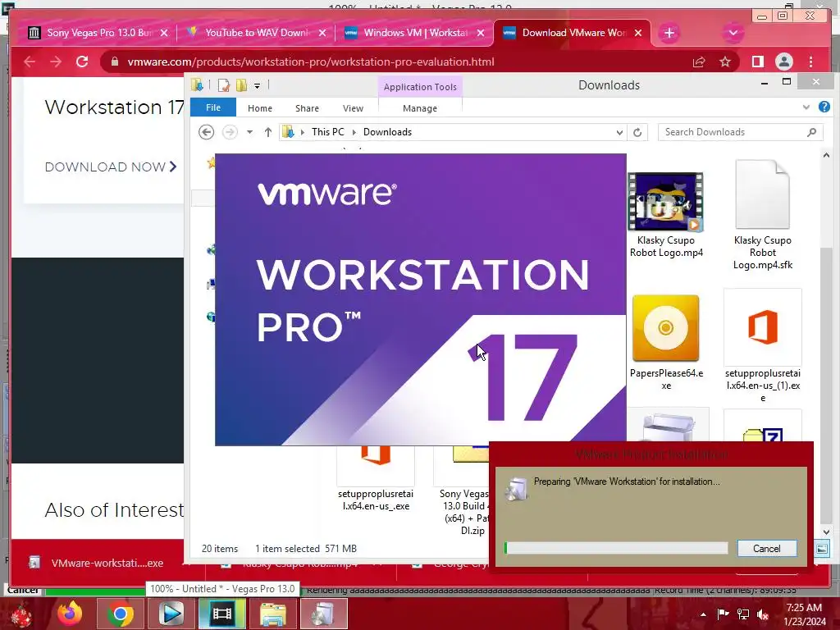Click Properties icon in quick access toolbar
The width and height of the screenshot is (840, 630).
point(224,85)
